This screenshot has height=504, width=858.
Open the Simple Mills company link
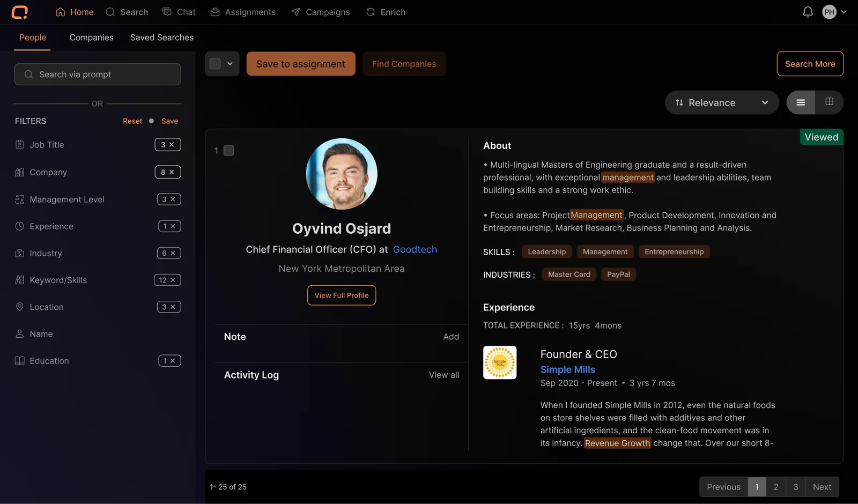[x=567, y=369]
